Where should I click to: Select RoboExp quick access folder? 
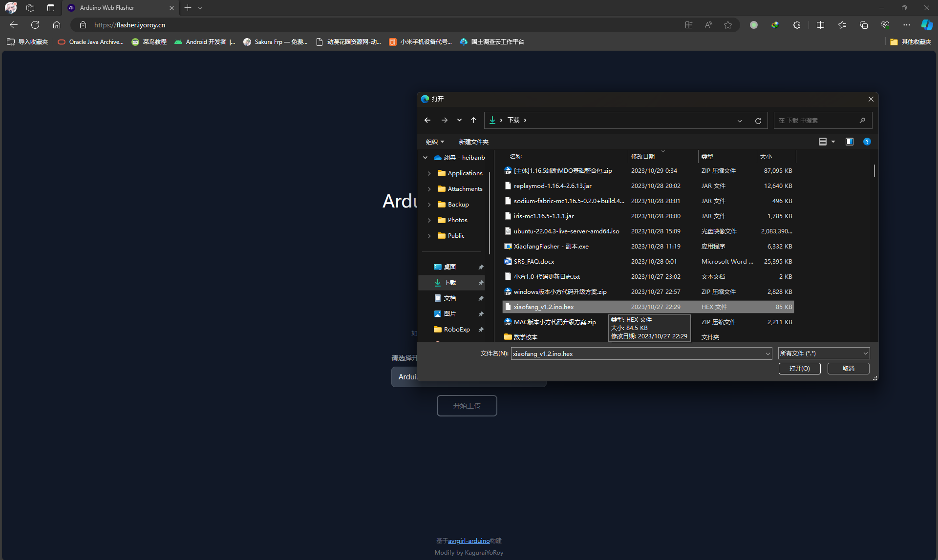coord(452,330)
